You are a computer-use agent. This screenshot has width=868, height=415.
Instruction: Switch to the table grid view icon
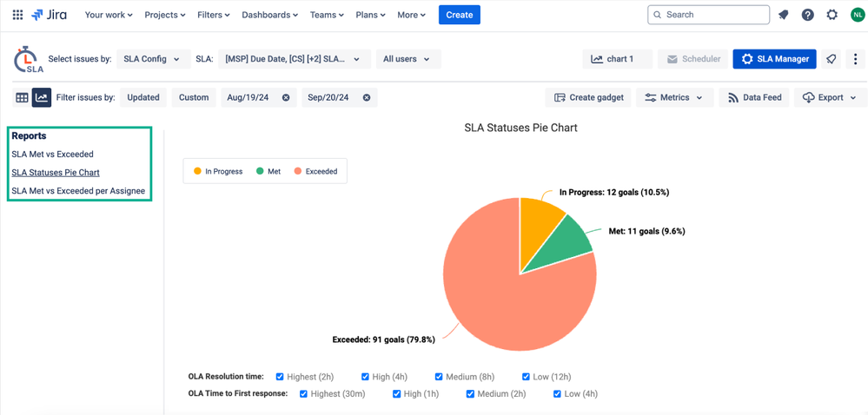click(22, 97)
